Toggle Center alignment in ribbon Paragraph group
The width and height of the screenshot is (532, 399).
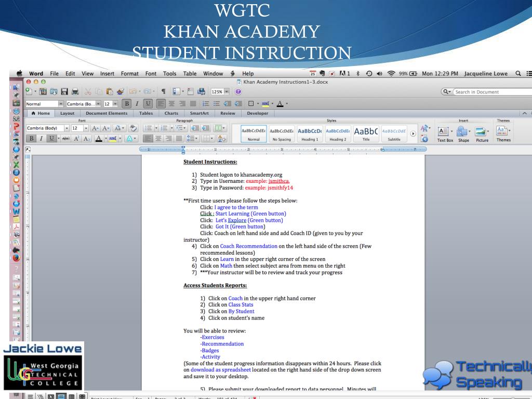coord(158,138)
